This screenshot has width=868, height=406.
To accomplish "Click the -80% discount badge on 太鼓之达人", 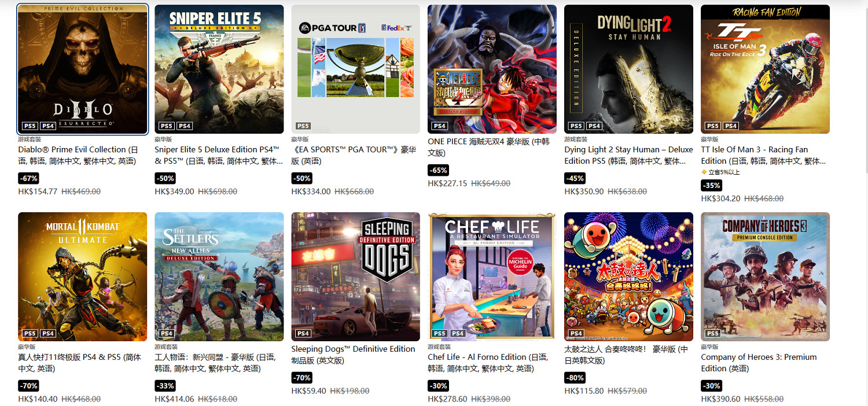I will pos(575,378).
